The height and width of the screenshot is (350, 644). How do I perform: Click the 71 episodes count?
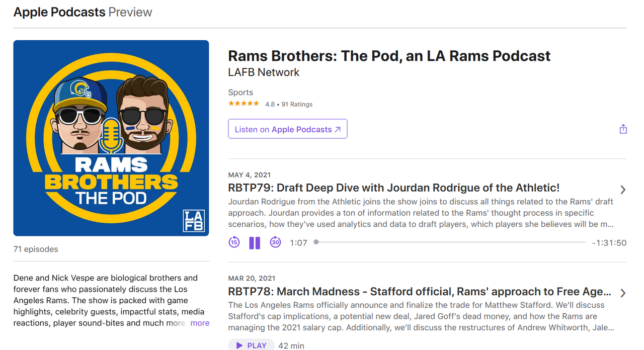(36, 249)
